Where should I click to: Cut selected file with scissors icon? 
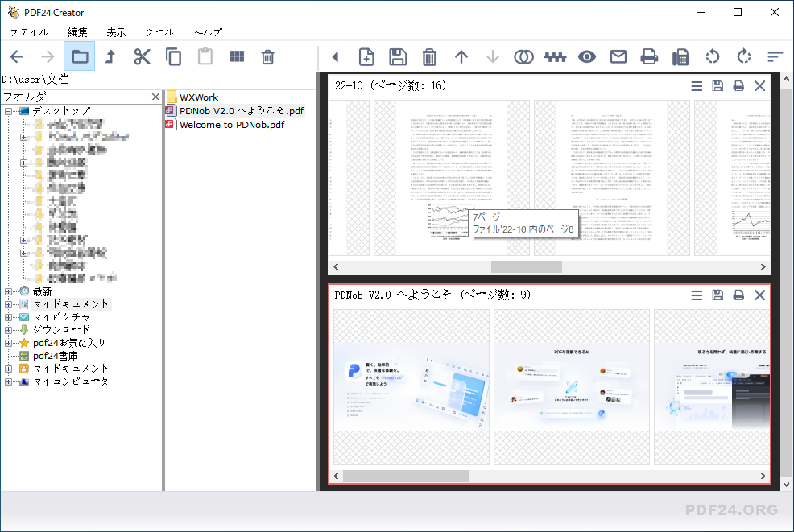pos(143,56)
